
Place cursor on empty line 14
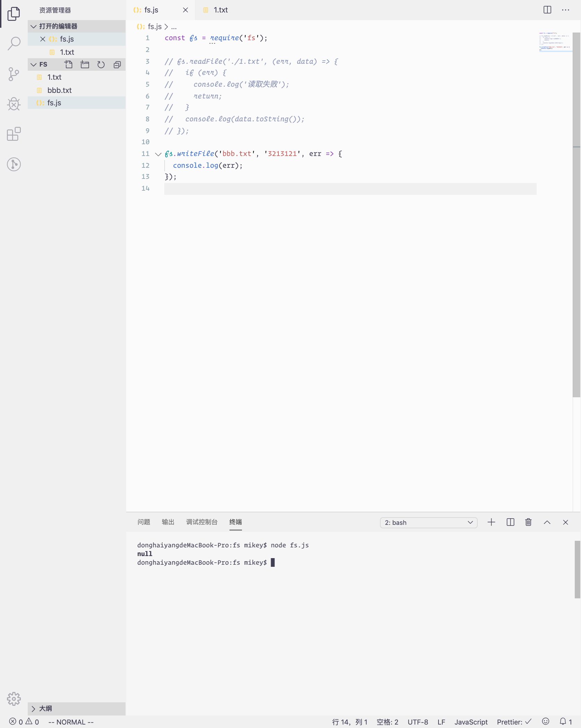(350, 189)
